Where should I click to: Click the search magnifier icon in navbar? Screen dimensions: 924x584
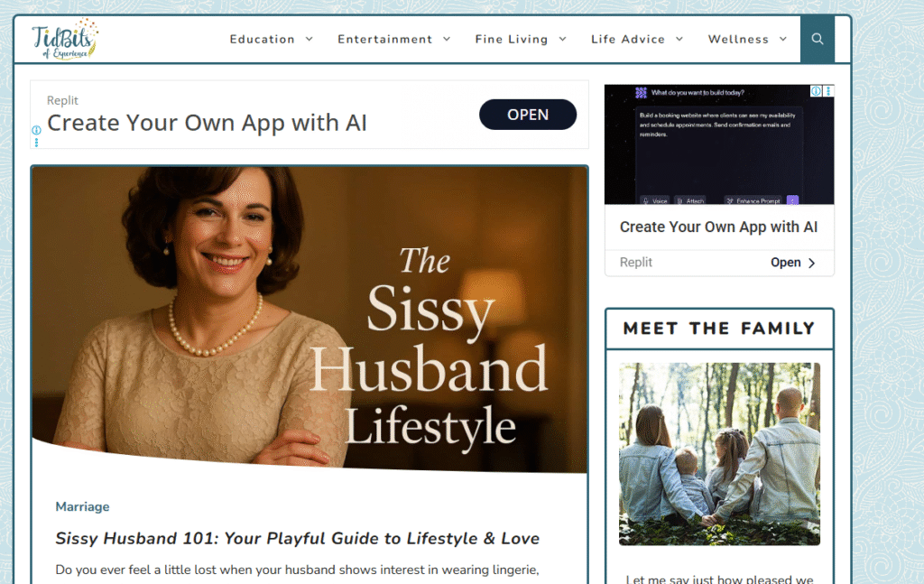tap(818, 40)
